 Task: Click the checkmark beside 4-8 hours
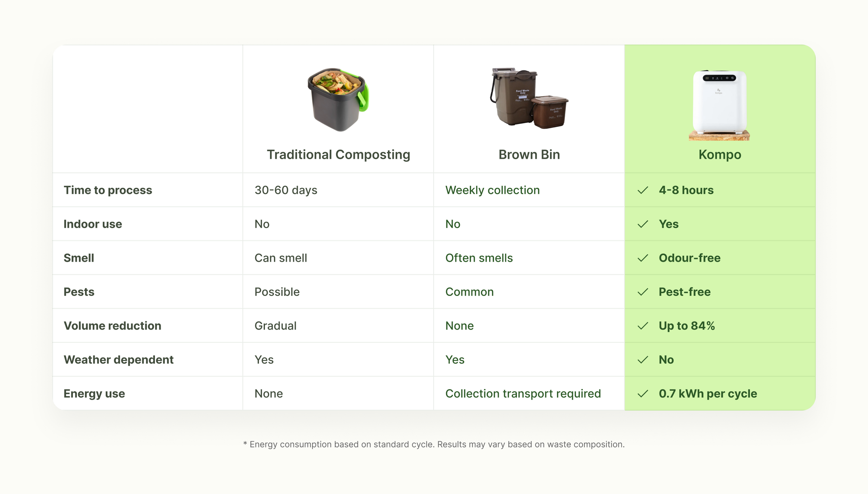pyautogui.click(x=643, y=190)
